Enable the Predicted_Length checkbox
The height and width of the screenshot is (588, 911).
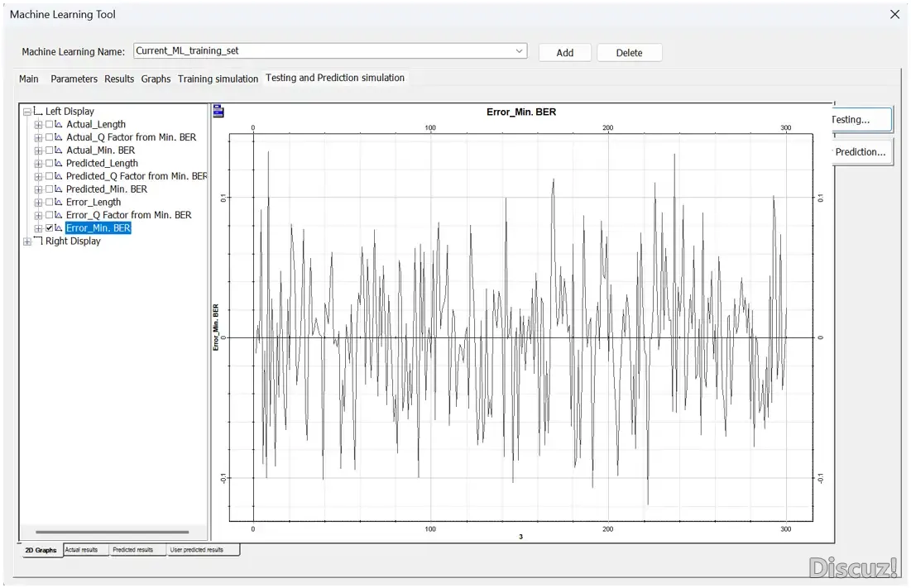50,163
